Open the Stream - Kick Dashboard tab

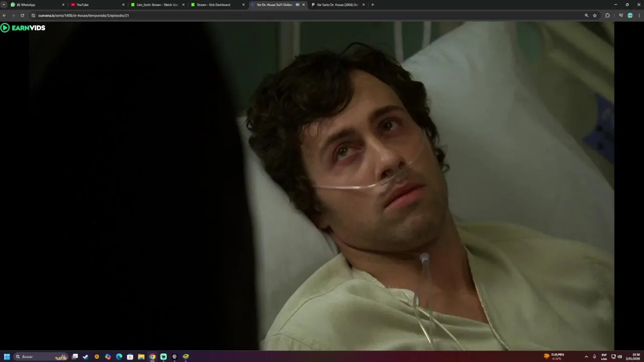pyautogui.click(x=218, y=5)
